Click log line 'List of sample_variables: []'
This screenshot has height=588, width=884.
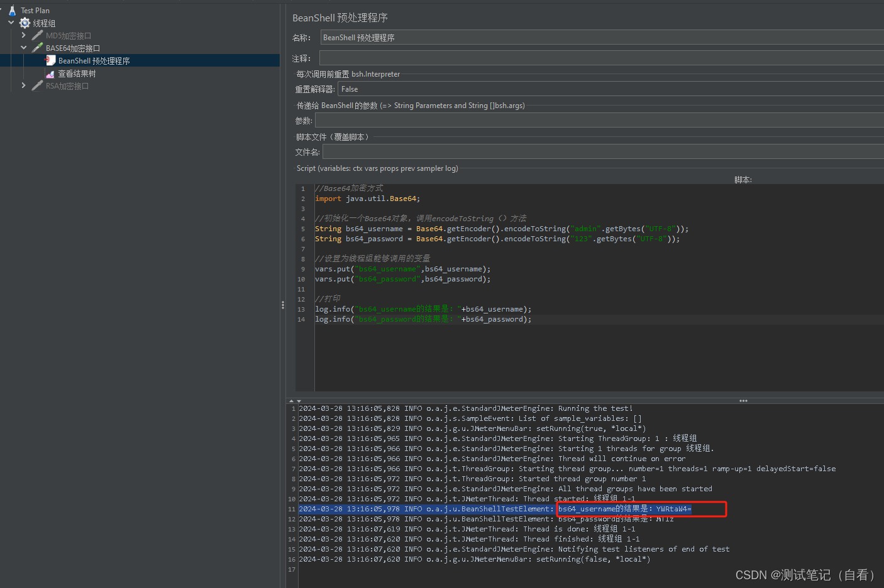(x=470, y=418)
